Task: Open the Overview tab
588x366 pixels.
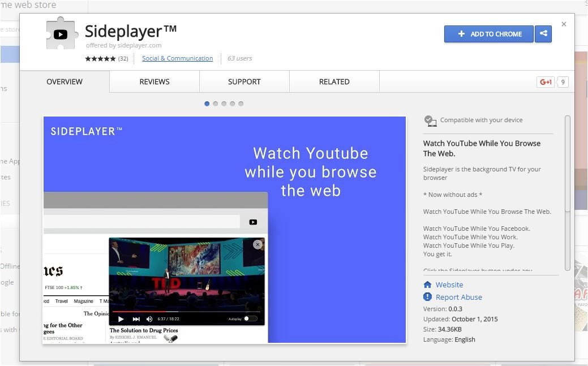Action: click(65, 82)
